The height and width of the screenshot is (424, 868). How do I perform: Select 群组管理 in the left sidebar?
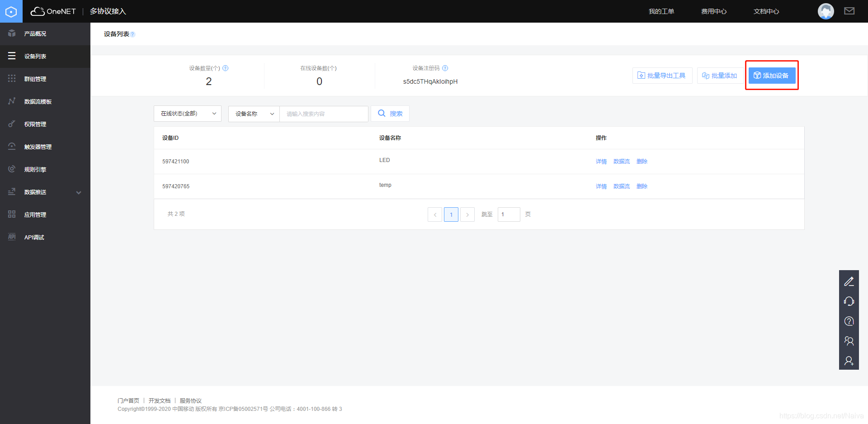tap(35, 79)
